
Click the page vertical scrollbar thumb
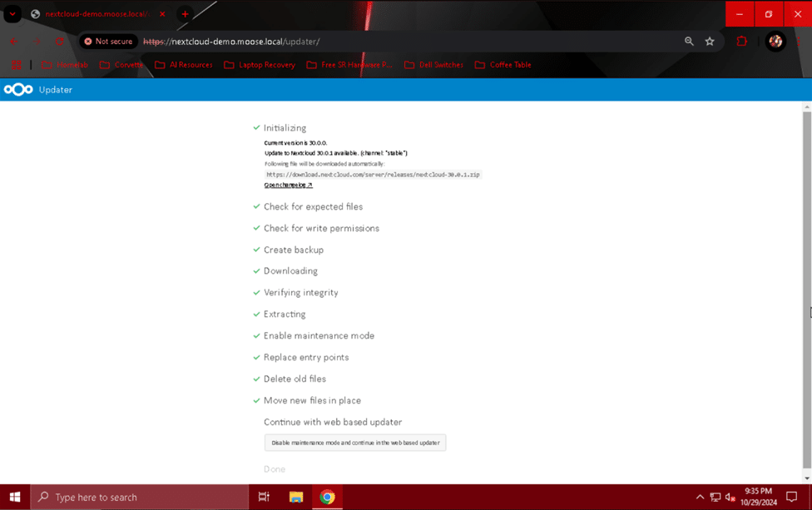pos(807,289)
